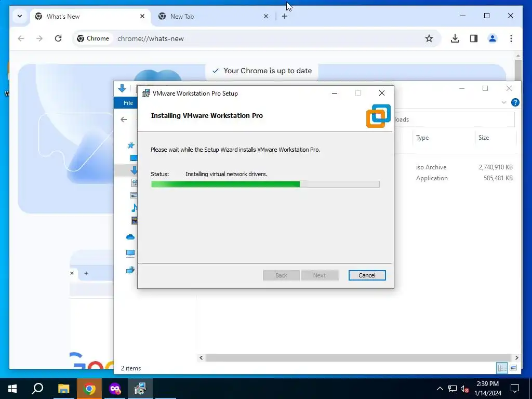Screen dimensions: 532x399
Task: Open OneDrive in Explorer sidebar
Action: (x=130, y=237)
